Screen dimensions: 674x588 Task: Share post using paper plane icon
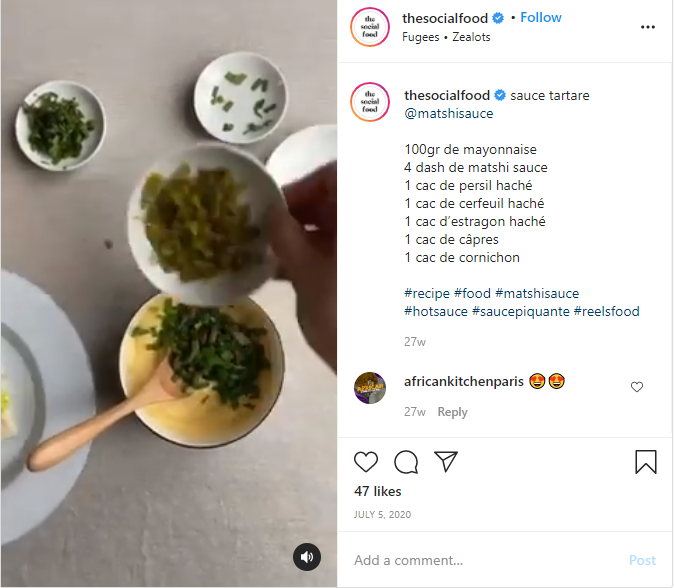click(446, 461)
